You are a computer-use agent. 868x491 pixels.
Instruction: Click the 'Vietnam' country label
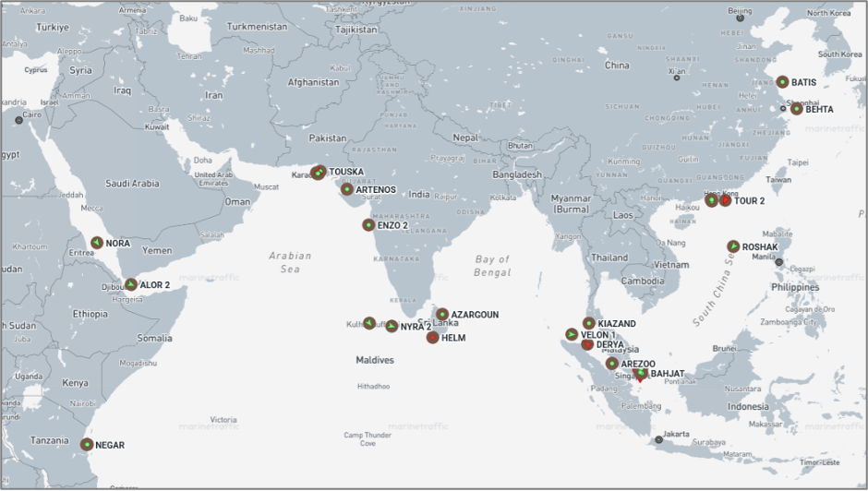(671, 265)
